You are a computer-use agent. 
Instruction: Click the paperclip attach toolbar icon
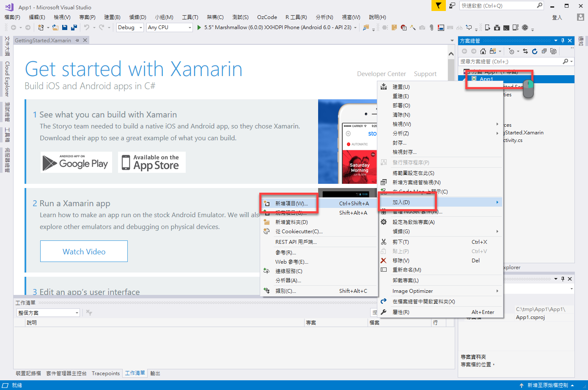[431, 27]
